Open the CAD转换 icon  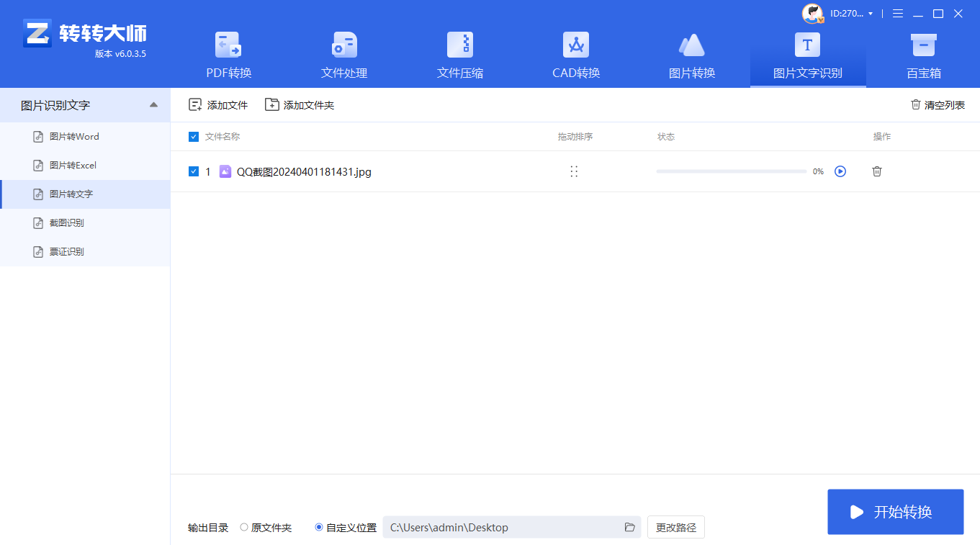576,45
